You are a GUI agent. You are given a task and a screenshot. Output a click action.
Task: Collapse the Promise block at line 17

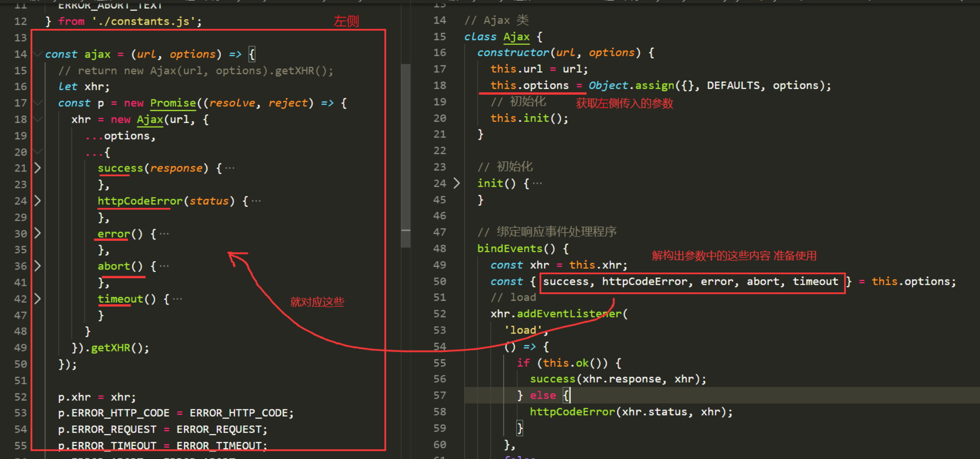point(37,103)
